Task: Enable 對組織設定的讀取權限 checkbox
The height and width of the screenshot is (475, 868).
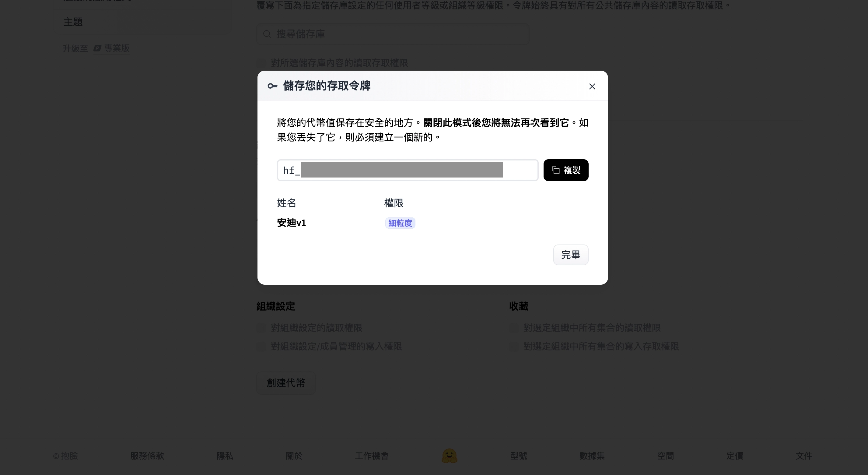Action: click(261, 328)
